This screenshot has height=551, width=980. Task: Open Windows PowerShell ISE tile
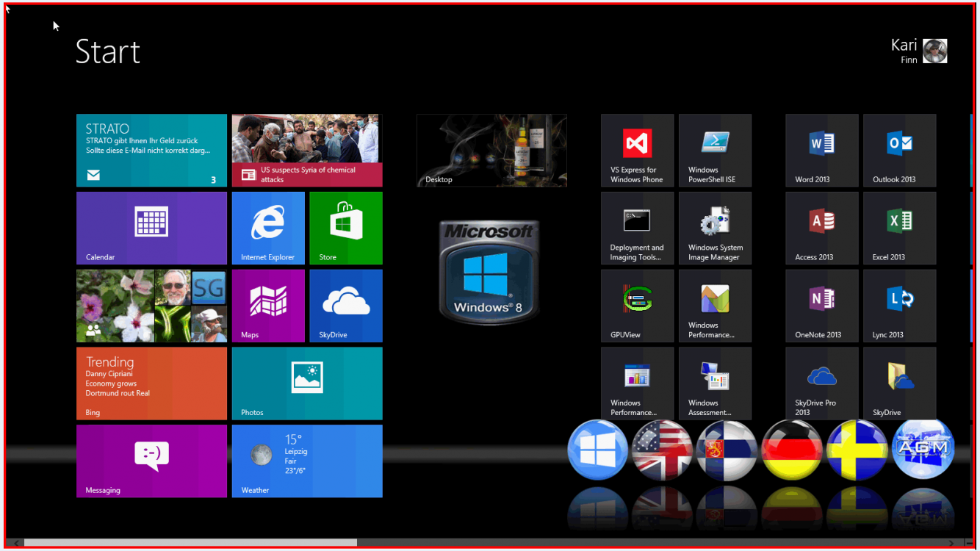(715, 150)
